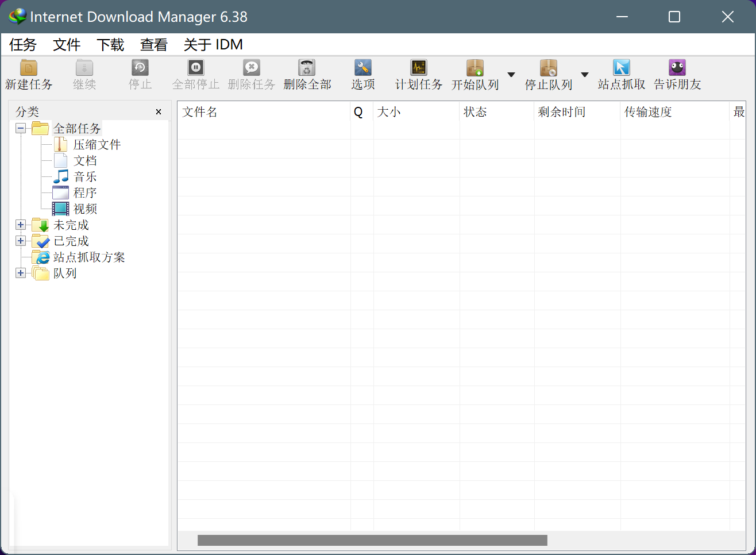
Task: Sort by the 剩余时间 column header
Action: pyautogui.click(x=577, y=111)
